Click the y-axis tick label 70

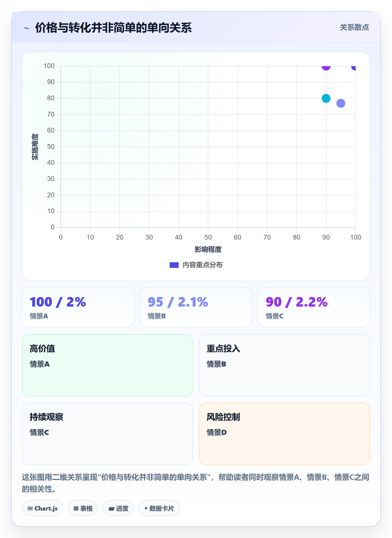[51, 114]
